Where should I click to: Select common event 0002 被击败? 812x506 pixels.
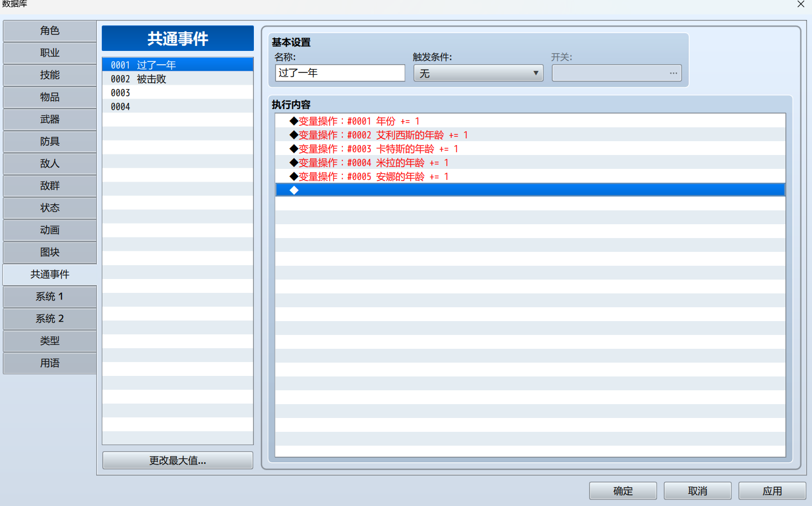(178, 79)
